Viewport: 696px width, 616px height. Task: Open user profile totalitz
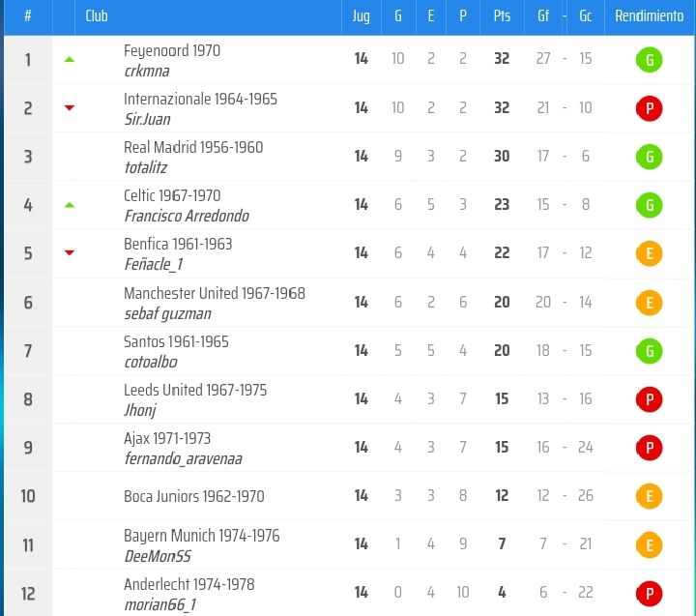(x=146, y=167)
